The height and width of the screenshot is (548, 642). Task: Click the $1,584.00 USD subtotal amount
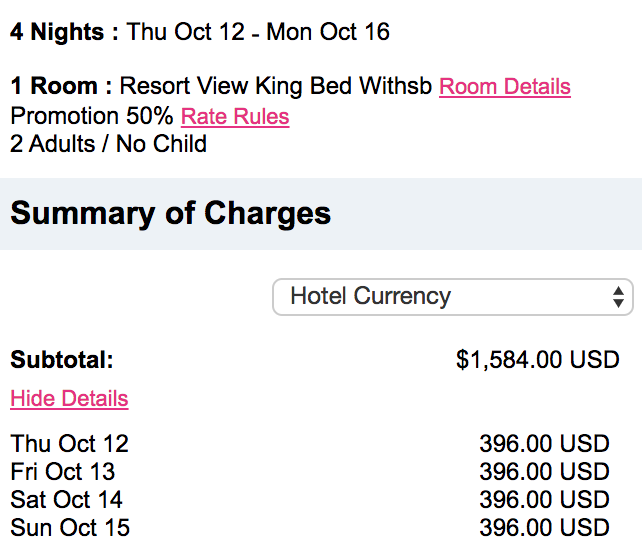[537, 360]
